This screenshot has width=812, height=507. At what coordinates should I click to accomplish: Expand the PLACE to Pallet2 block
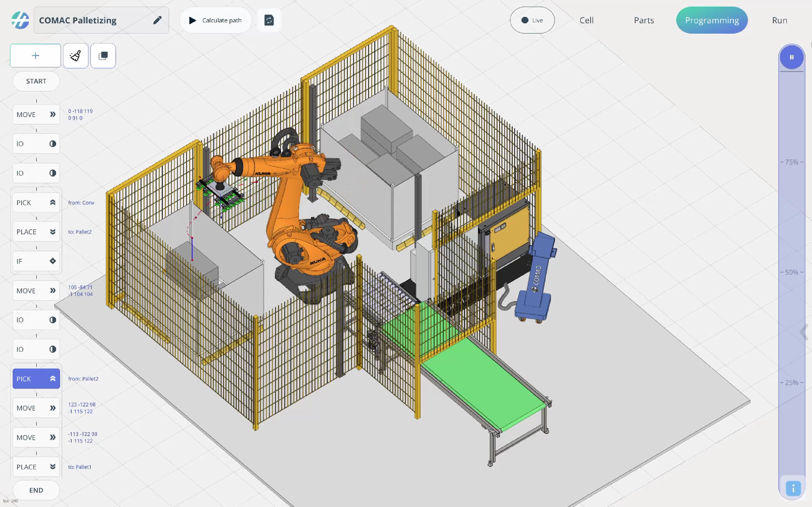tap(53, 232)
